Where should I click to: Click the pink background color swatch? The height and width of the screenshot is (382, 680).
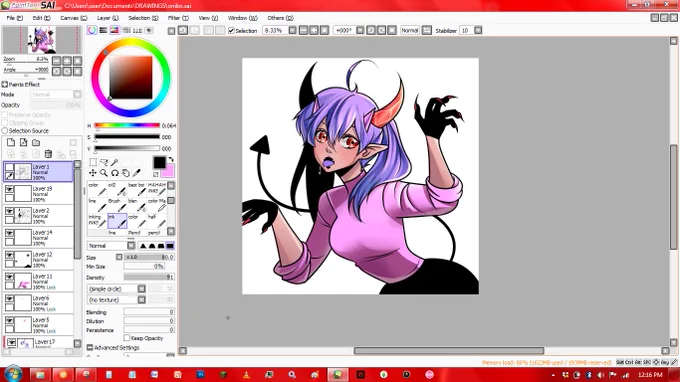(169, 173)
